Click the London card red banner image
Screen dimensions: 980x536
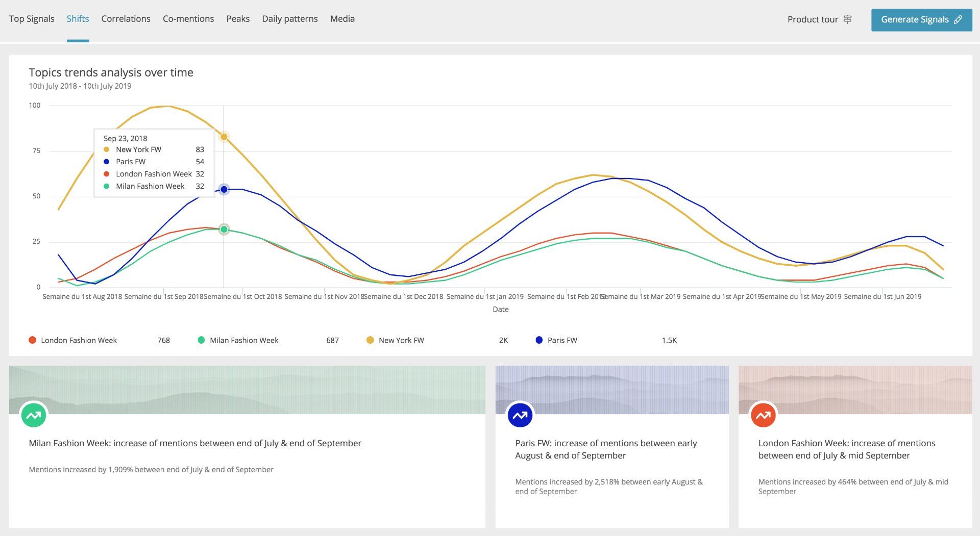(855, 390)
